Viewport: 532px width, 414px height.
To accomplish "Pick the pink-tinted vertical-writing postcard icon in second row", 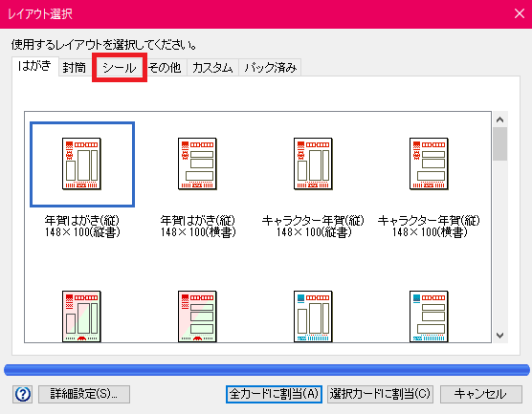I will [81, 316].
